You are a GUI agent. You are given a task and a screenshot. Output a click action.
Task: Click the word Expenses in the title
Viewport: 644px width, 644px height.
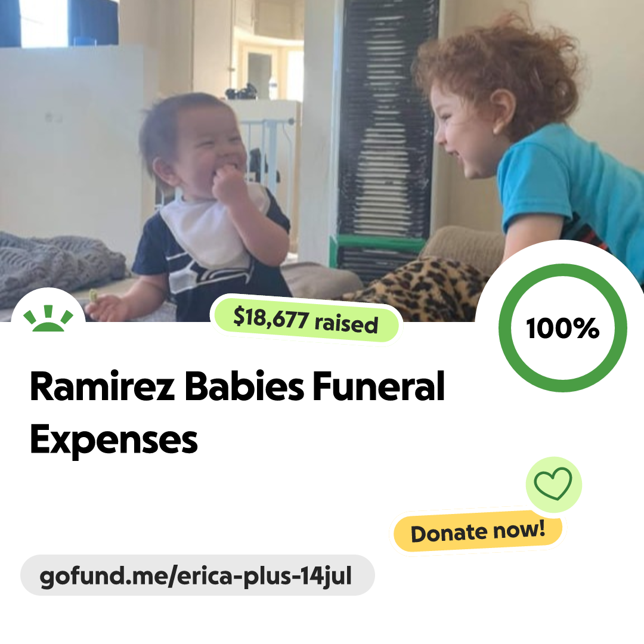[114, 440]
